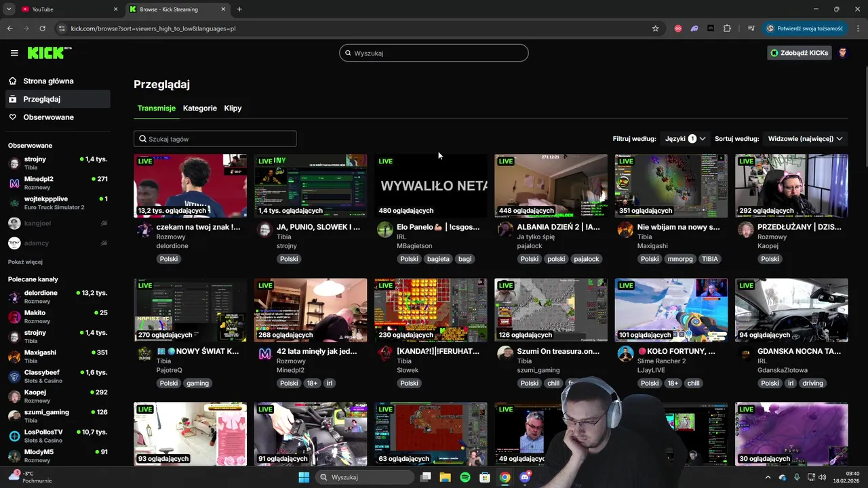
Task: Click the mmorpg tag under Maxigashi
Action: pyautogui.click(x=679, y=259)
